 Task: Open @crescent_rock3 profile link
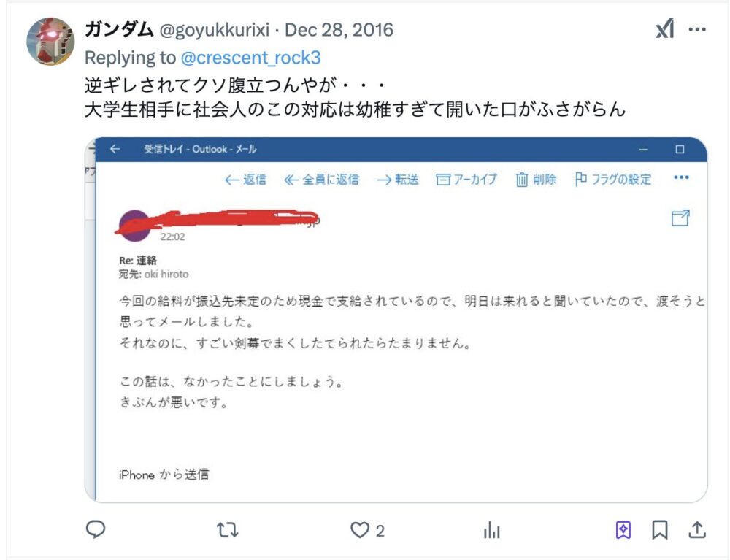click(x=250, y=58)
